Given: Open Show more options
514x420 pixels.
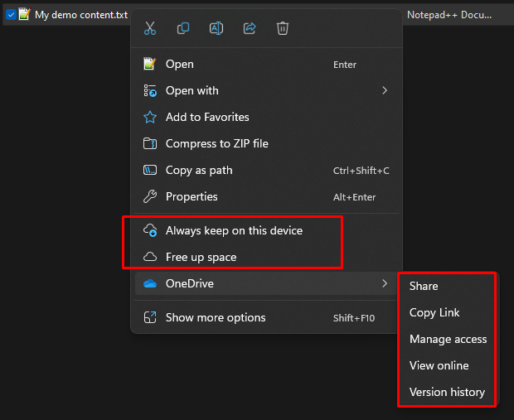Looking at the screenshot, I should click(x=216, y=317).
